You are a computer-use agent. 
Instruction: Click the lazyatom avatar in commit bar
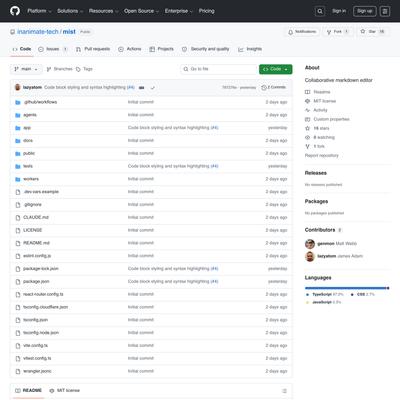pyautogui.click(x=18, y=87)
